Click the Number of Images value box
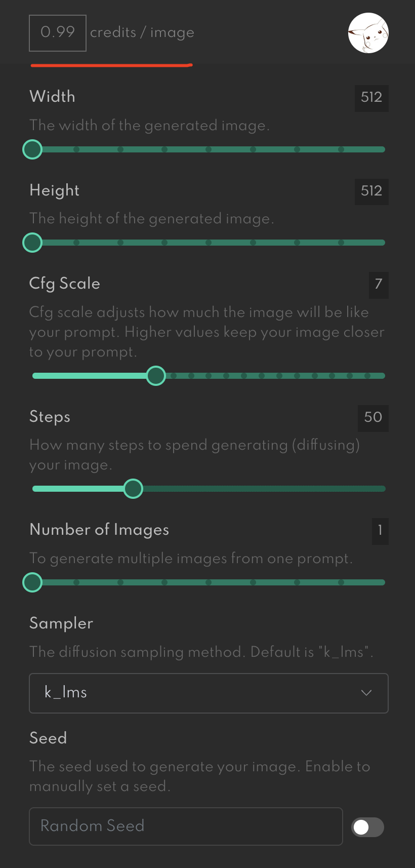415x868 pixels. coord(380,531)
